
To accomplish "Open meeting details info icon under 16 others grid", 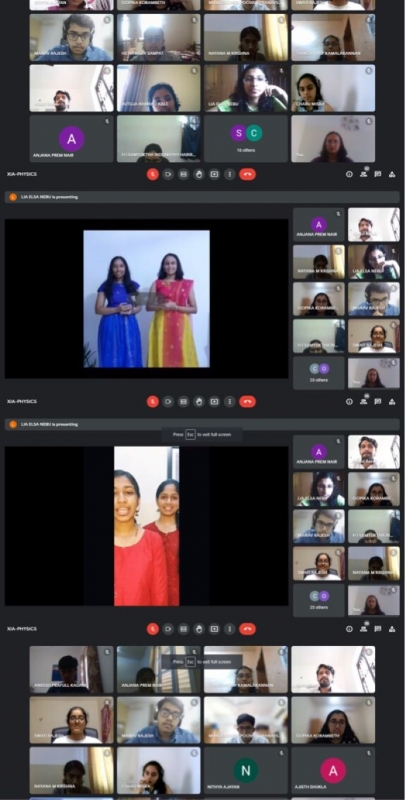I will (349, 174).
